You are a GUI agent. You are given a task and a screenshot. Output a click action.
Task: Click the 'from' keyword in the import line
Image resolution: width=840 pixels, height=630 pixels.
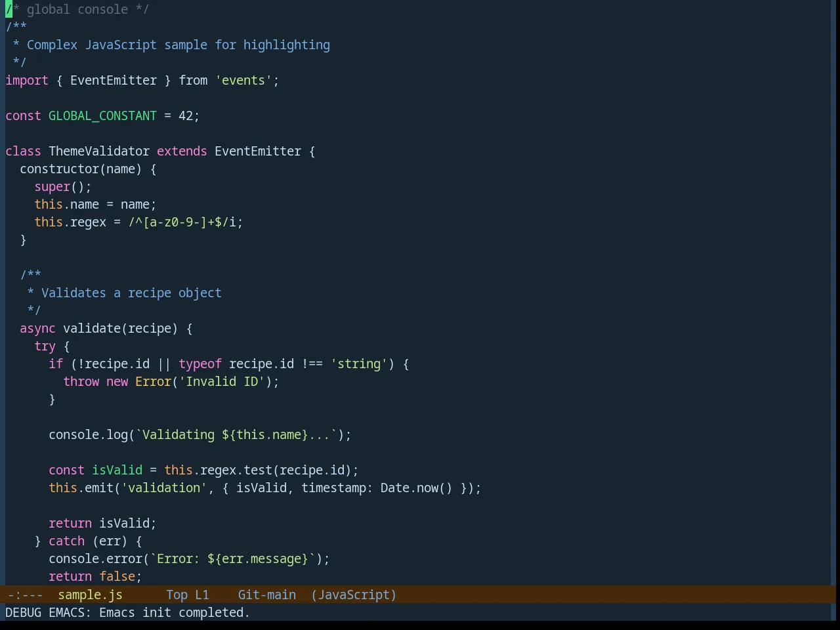click(x=193, y=80)
